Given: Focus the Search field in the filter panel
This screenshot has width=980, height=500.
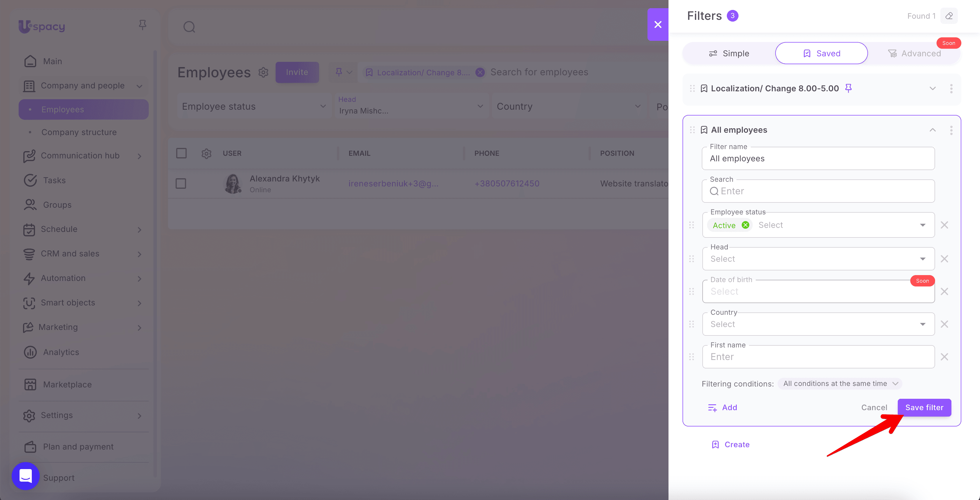Looking at the screenshot, I should click(x=818, y=191).
